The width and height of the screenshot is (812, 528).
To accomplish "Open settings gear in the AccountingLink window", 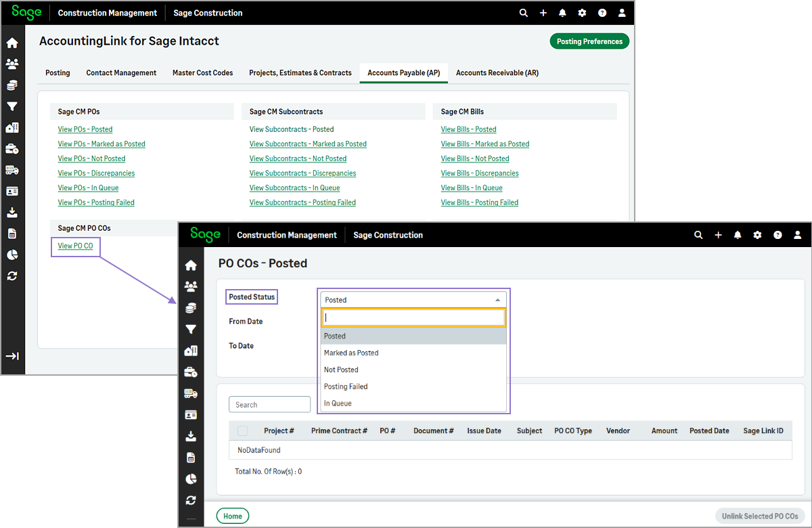I will (582, 13).
